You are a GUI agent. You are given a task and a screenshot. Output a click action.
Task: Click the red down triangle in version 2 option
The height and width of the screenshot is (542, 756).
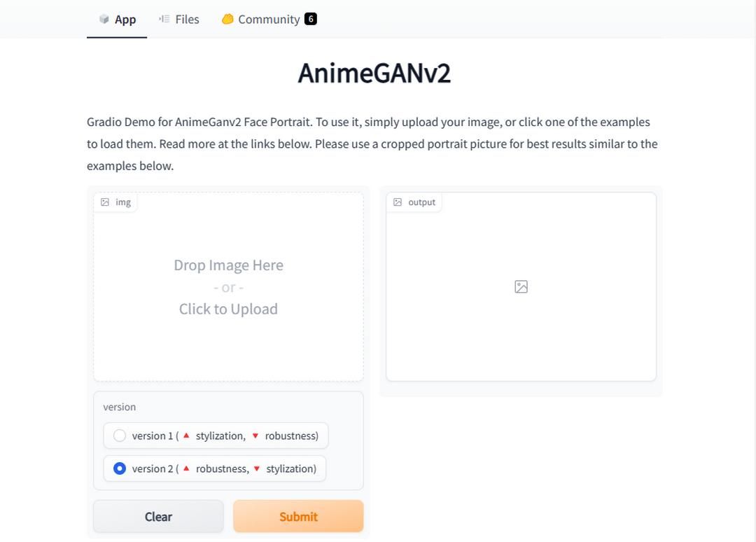(x=257, y=468)
